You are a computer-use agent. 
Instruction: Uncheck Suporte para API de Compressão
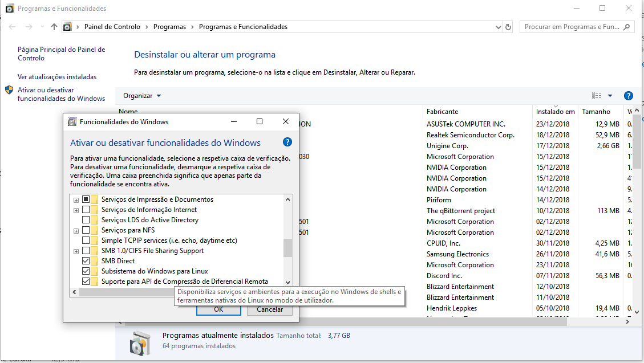pos(86,282)
